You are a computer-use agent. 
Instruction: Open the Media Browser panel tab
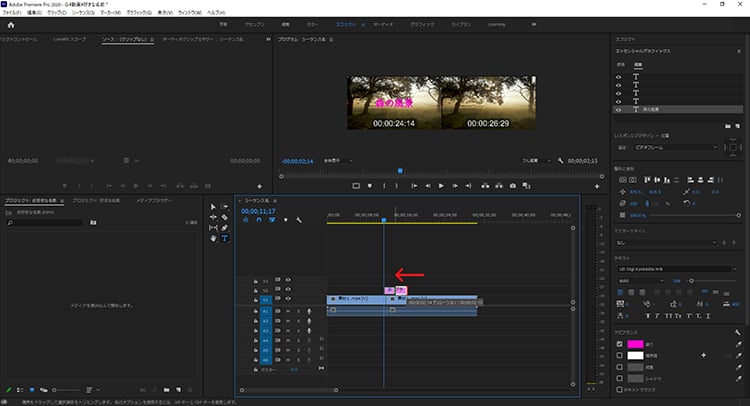[x=154, y=200]
